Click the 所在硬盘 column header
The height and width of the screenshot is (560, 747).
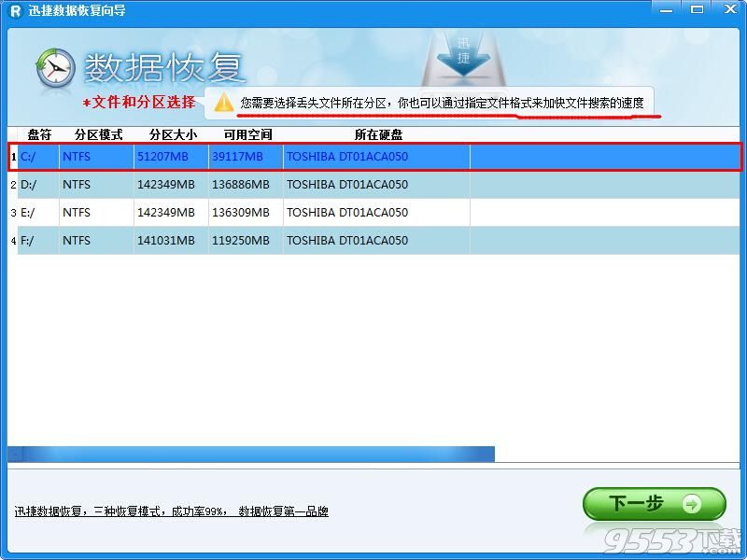(378, 134)
